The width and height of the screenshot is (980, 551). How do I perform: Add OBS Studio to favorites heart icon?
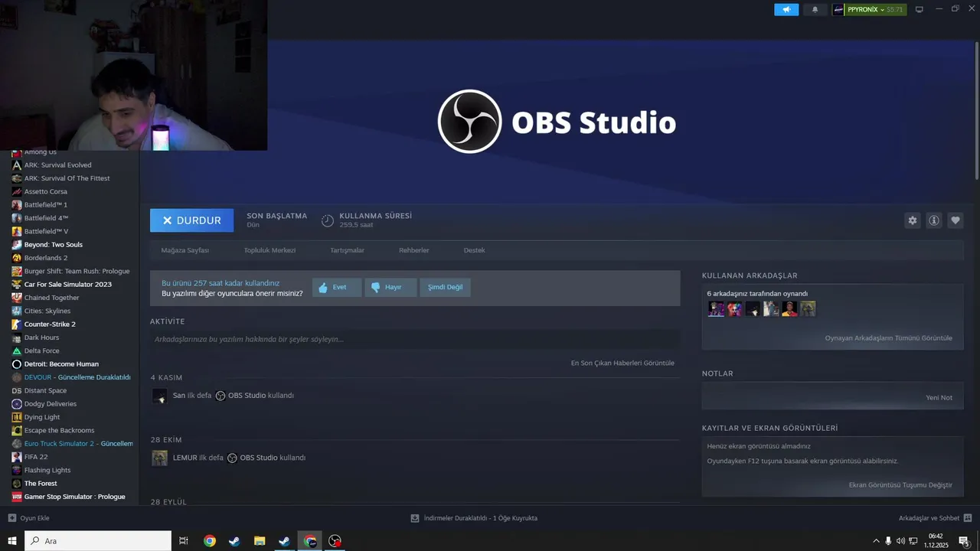(x=955, y=220)
